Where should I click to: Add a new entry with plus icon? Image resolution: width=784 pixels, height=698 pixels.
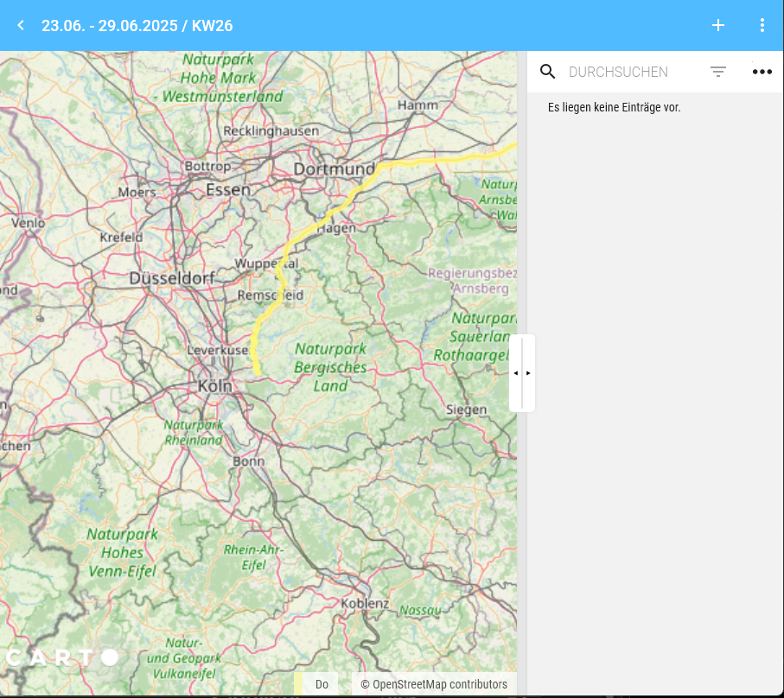pos(718,25)
